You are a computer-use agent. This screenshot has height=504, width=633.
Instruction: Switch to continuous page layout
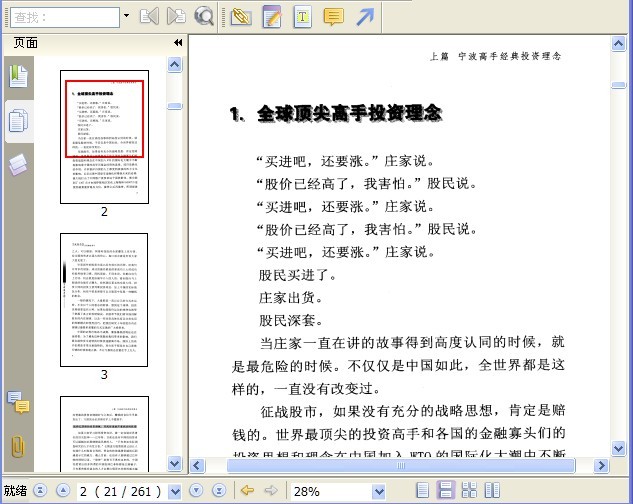pyautogui.click(x=446, y=490)
